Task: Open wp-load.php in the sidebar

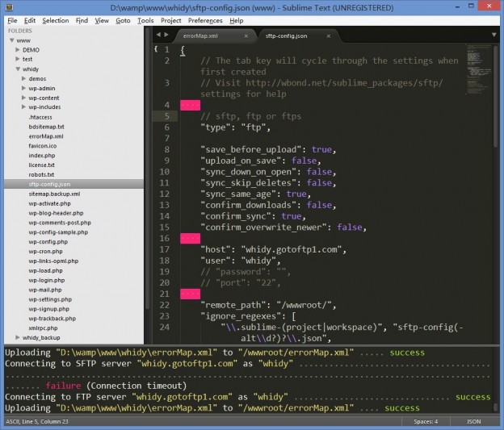Action: (45, 271)
